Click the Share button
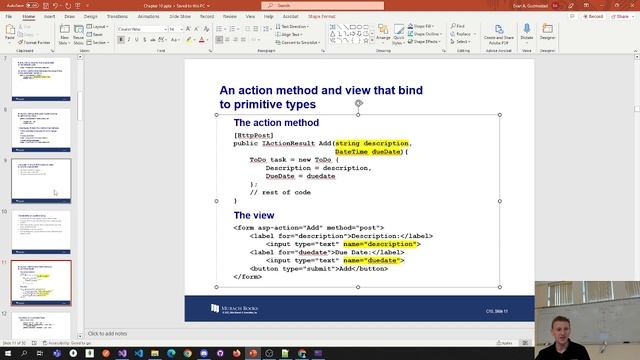 click(620, 16)
